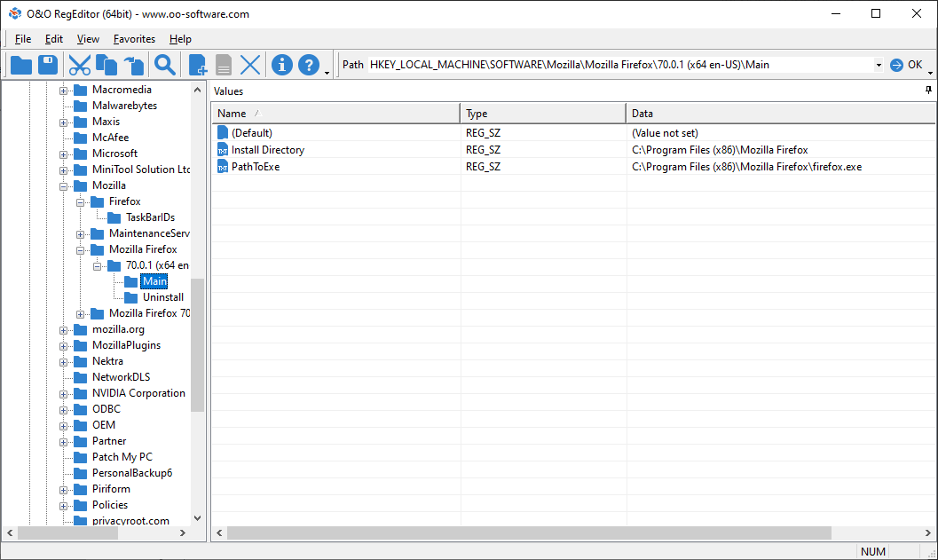Expand the Piriform tree node

tap(63, 490)
